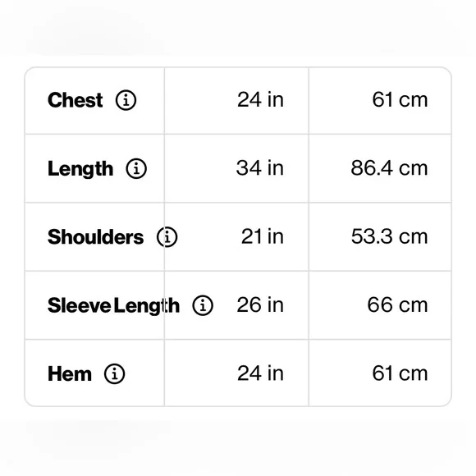Click the Hem 24 in value
476x476 pixels.
260,373
